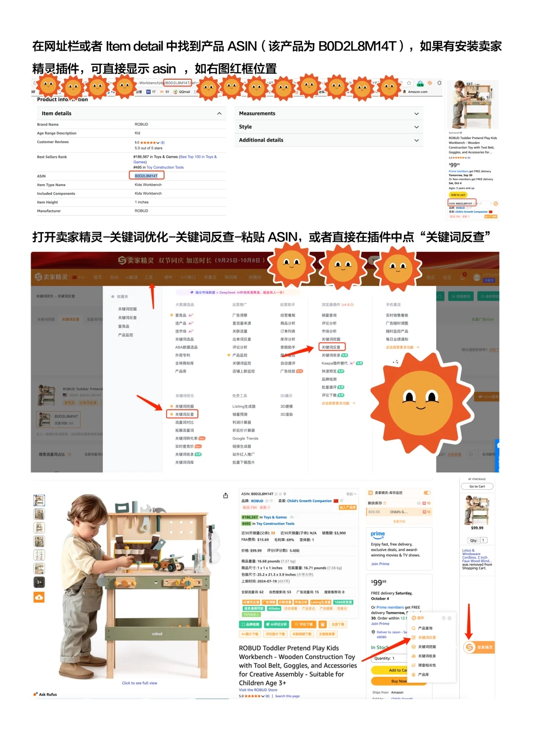Click the 关键词反查 orange tag in panel
Screen dimensions: 534x756
click(x=251, y=602)
